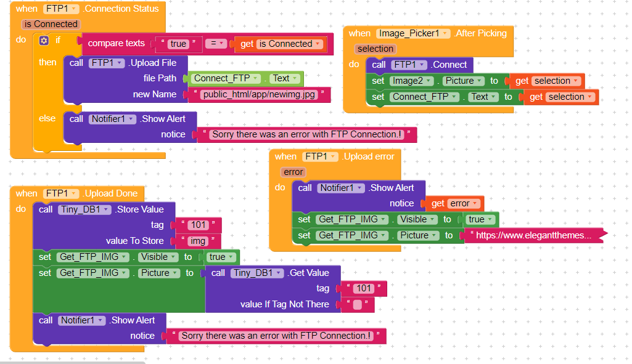Open the equals operator dropdown in compare texts
Screen dimensions: 632x364
(216, 43)
